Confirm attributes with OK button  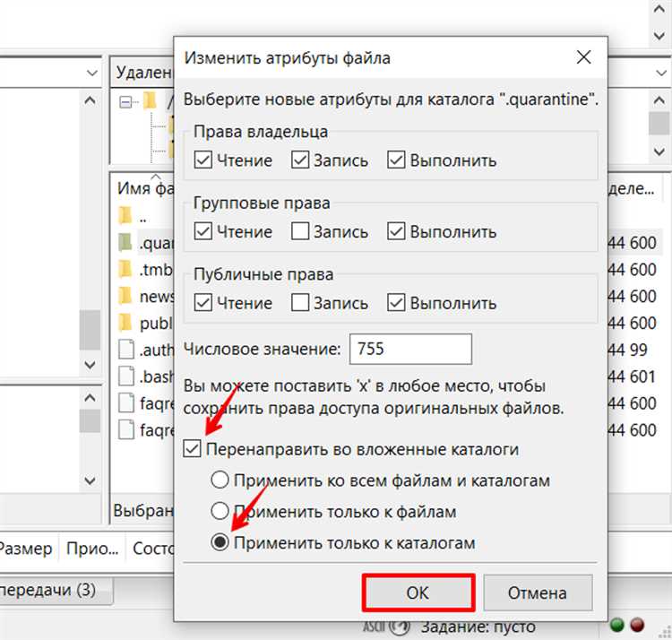[418, 593]
